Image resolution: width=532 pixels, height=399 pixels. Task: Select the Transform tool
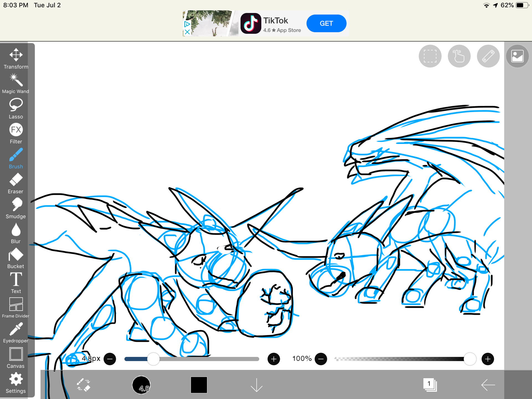[x=16, y=59]
